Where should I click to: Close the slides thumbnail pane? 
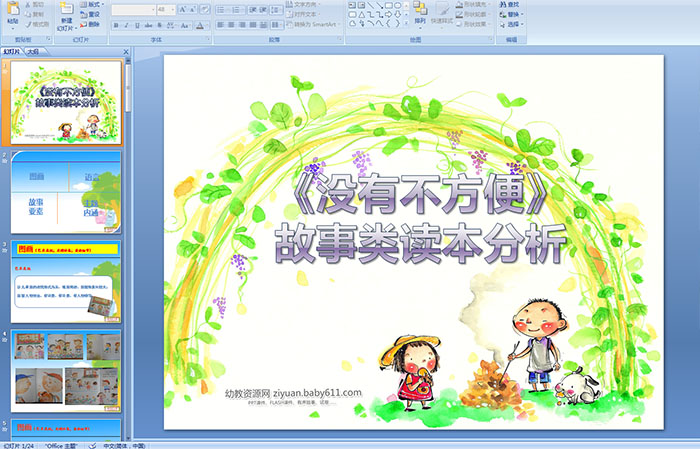pyautogui.click(x=126, y=52)
